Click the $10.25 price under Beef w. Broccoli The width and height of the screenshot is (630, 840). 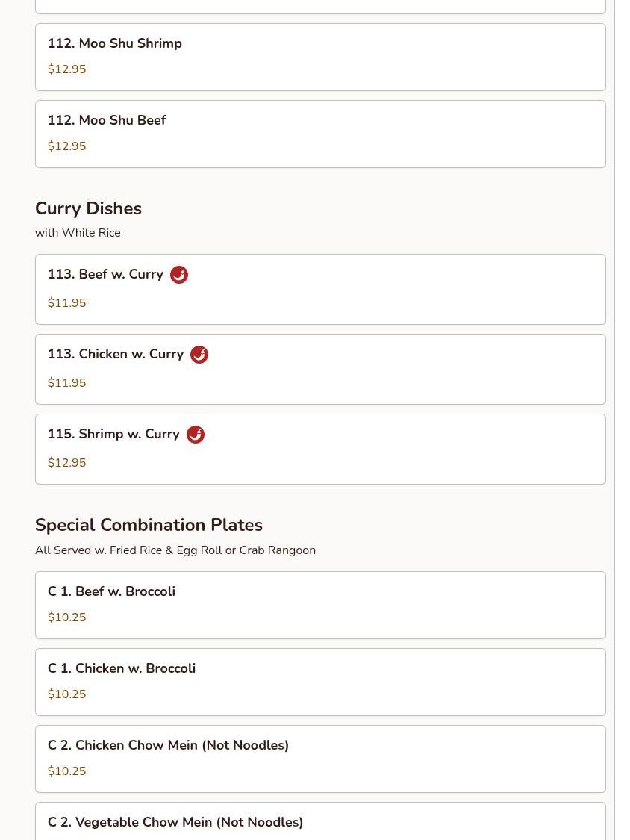click(67, 617)
